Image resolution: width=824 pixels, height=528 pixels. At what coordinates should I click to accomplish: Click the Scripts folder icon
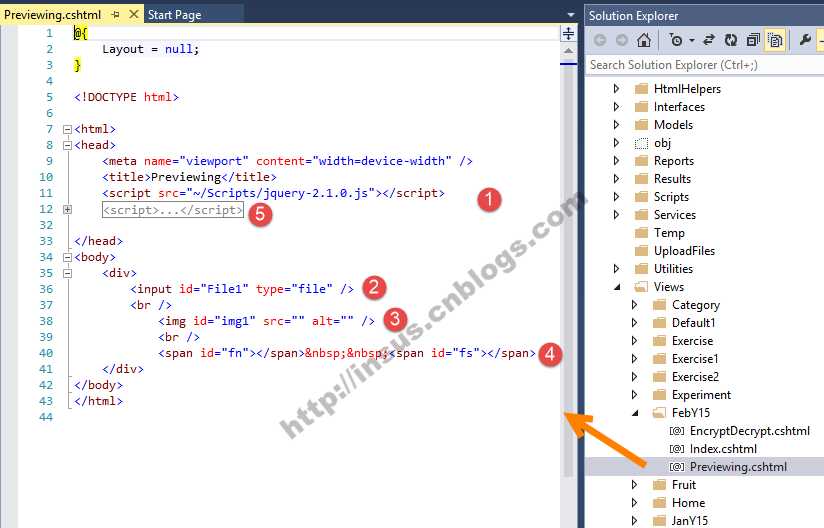click(x=641, y=196)
